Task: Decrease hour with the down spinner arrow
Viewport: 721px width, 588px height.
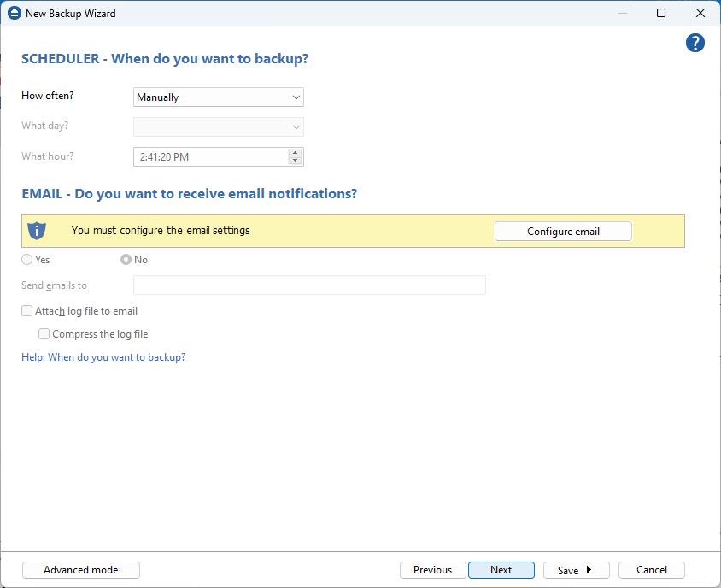Action: click(295, 161)
